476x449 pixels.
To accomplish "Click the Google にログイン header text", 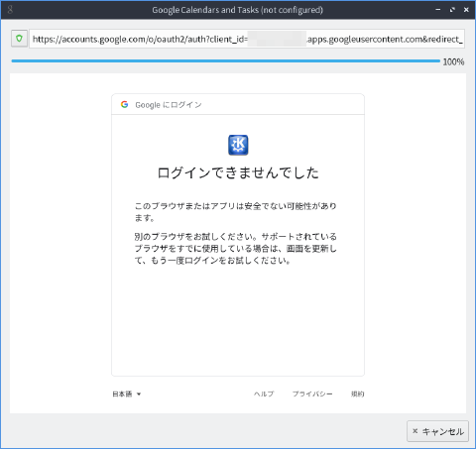I will click(169, 105).
